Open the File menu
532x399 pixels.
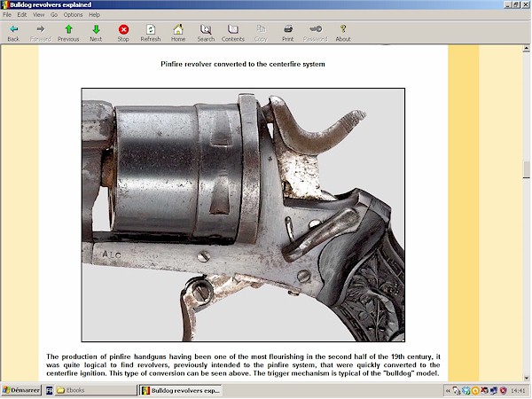(x=7, y=14)
